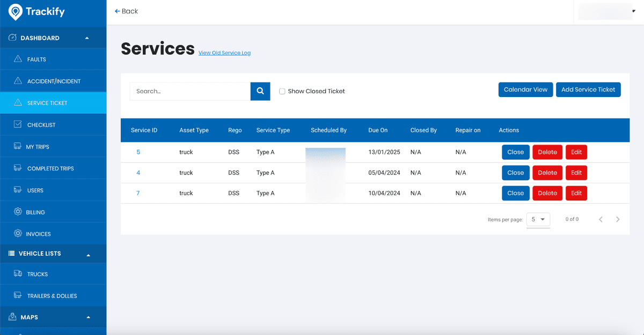This screenshot has width=644, height=335.
Task: Click the Users icon in sidebar
Action: pyautogui.click(x=18, y=190)
